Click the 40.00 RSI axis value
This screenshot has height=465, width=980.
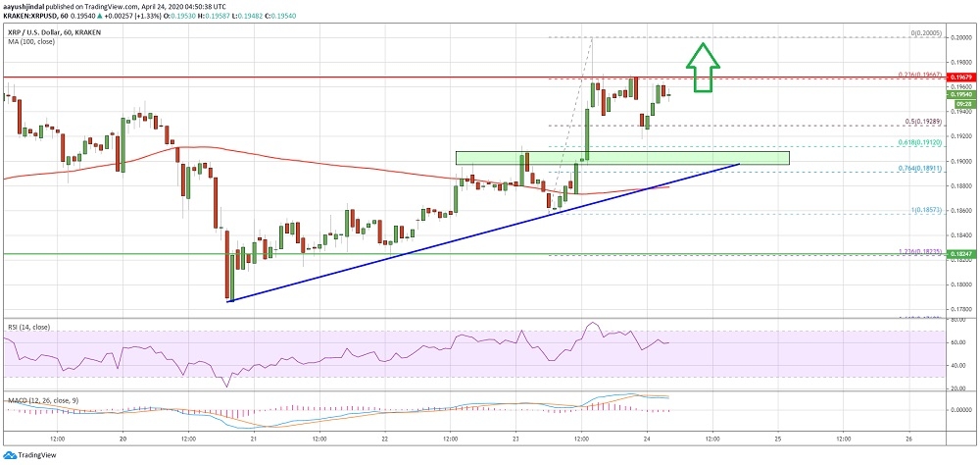click(958, 366)
